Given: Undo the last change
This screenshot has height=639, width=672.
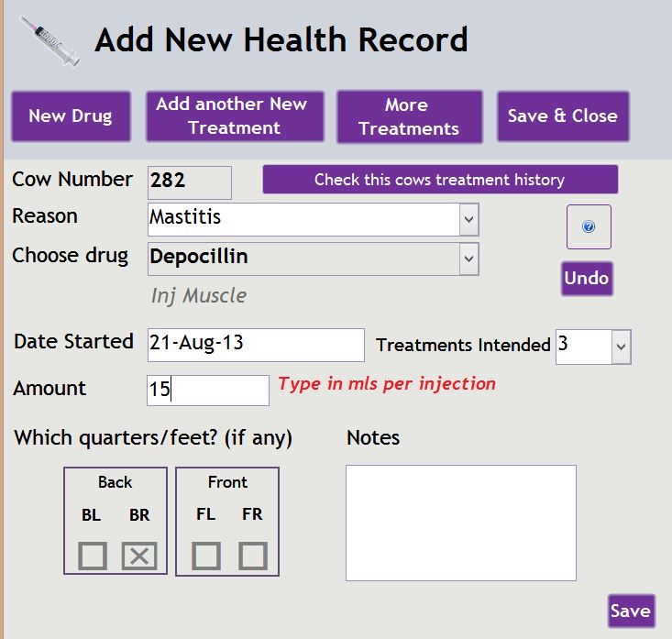Looking at the screenshot, I should point(587,278).
